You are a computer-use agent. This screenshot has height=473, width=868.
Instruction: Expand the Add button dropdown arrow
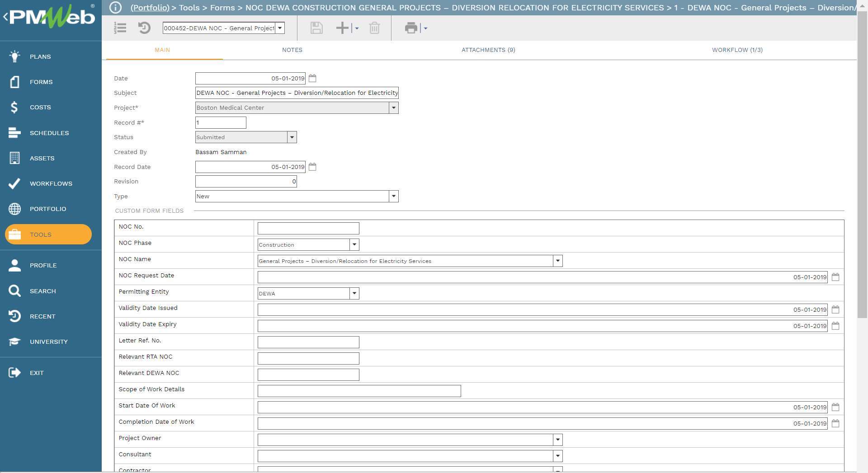coord(357,28)
